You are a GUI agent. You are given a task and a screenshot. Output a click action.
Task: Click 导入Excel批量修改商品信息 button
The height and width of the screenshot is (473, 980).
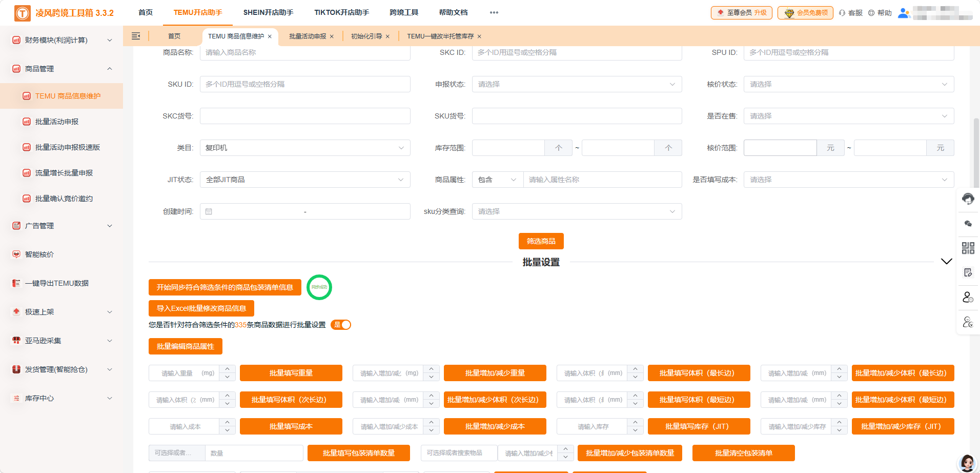click(201, 308)
